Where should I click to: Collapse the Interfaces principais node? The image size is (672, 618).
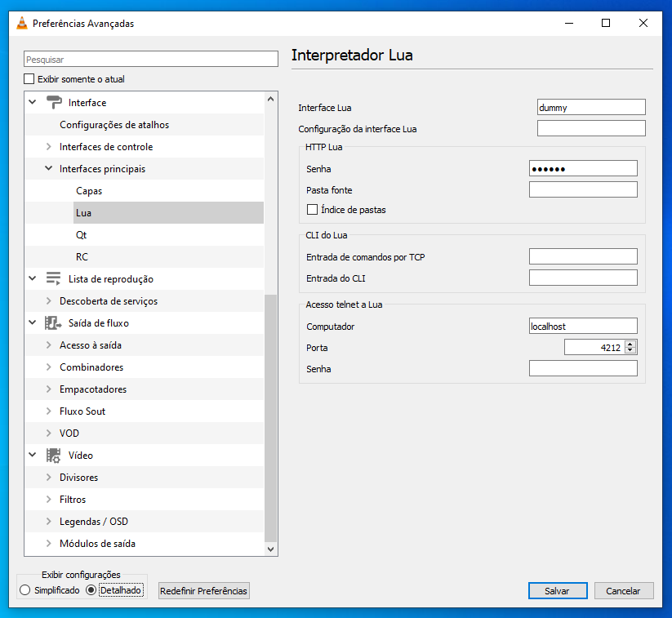coord(49,169)
